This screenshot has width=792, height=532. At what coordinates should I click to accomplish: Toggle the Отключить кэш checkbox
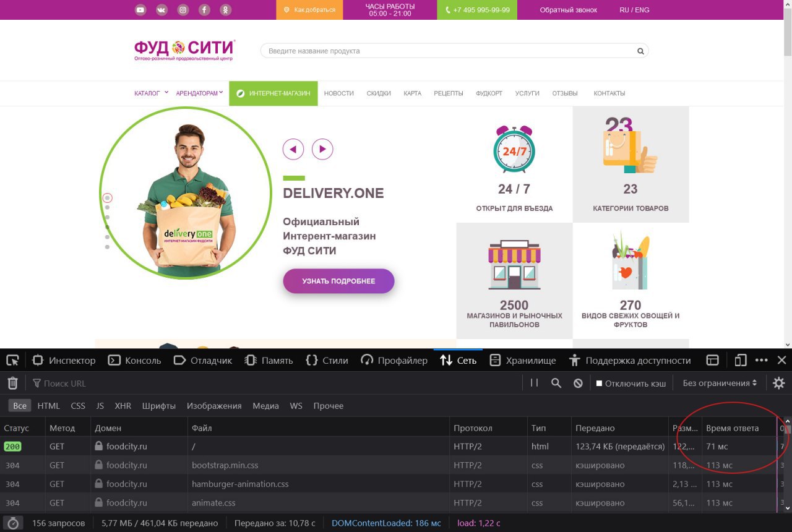coord(599,384)
